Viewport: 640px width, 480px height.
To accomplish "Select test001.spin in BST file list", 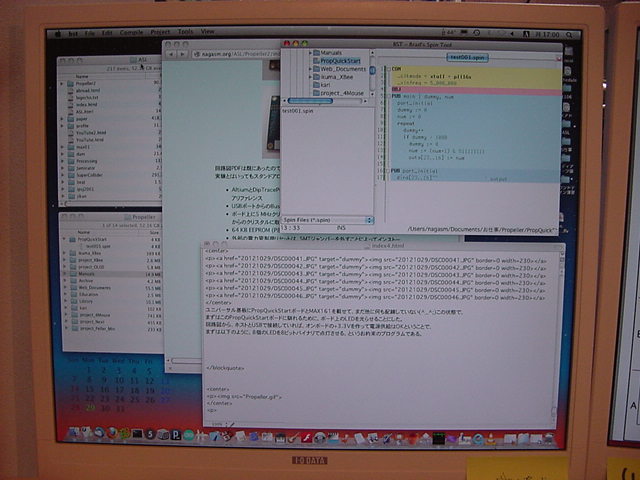I will point(298,111).
